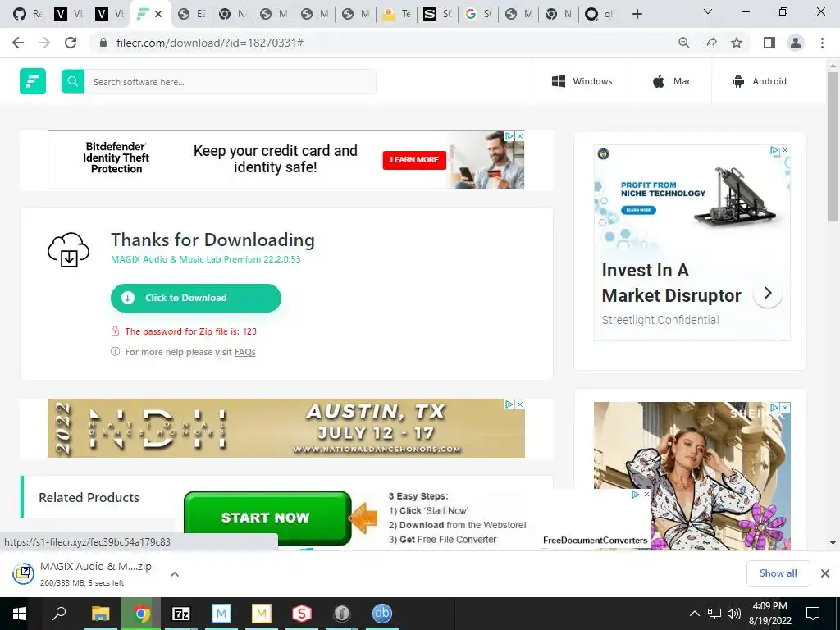This screenshot has height=630, width=840.
Task: Bookmark this page with the star
Action: 737,43
